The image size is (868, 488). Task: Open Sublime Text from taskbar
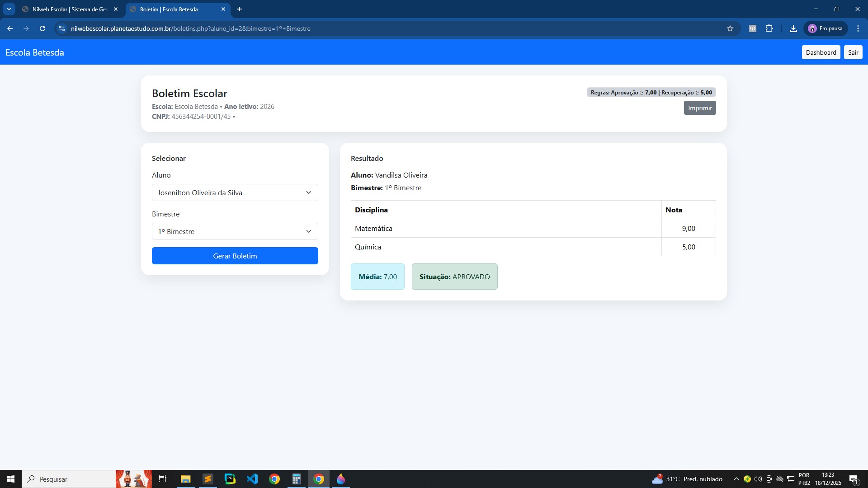(x=208, y=479)
